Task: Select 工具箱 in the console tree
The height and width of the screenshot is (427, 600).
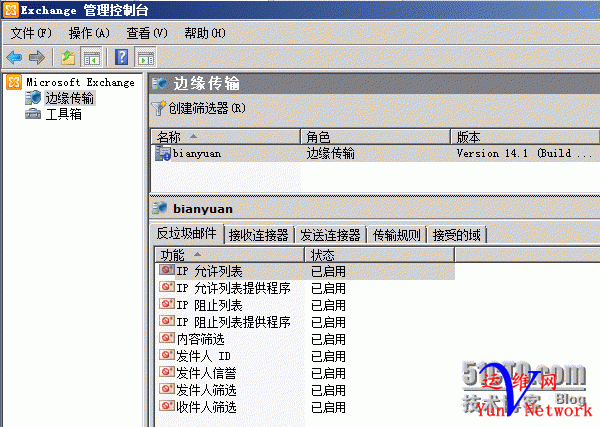Action: coord(64,114)
